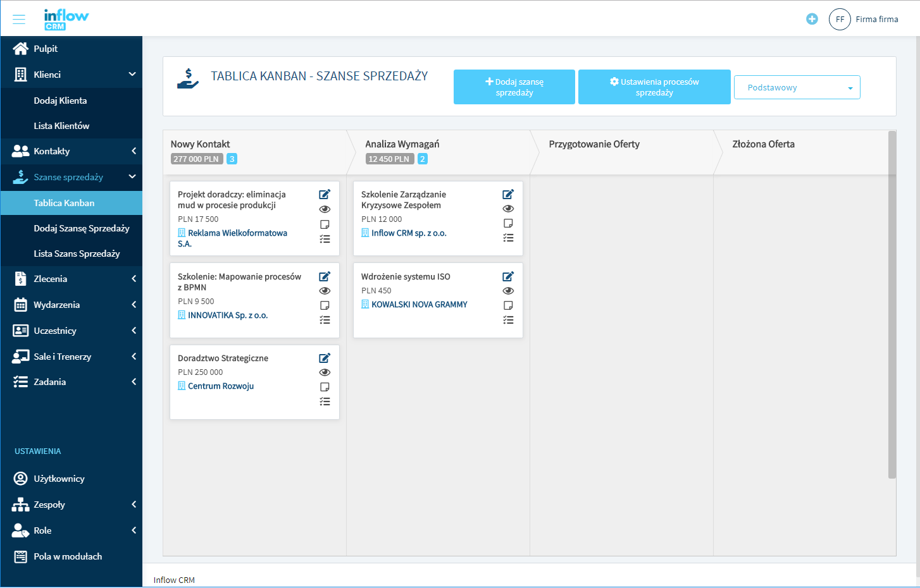Open Lista Szans Sprzedaży menu item

(x=77, y=254)
